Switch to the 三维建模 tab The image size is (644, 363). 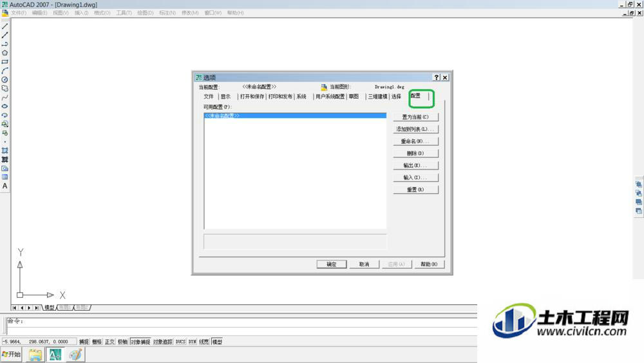(377, 97)
